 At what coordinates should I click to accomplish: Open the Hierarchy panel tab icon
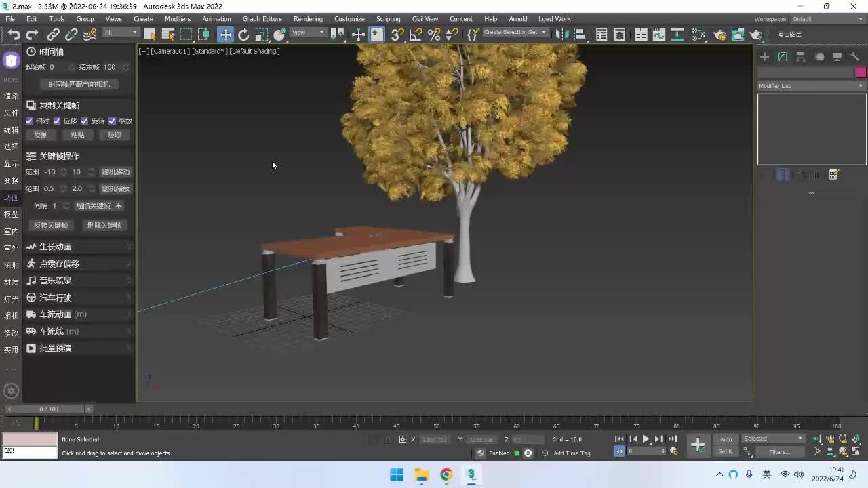[x=801, y=57]
